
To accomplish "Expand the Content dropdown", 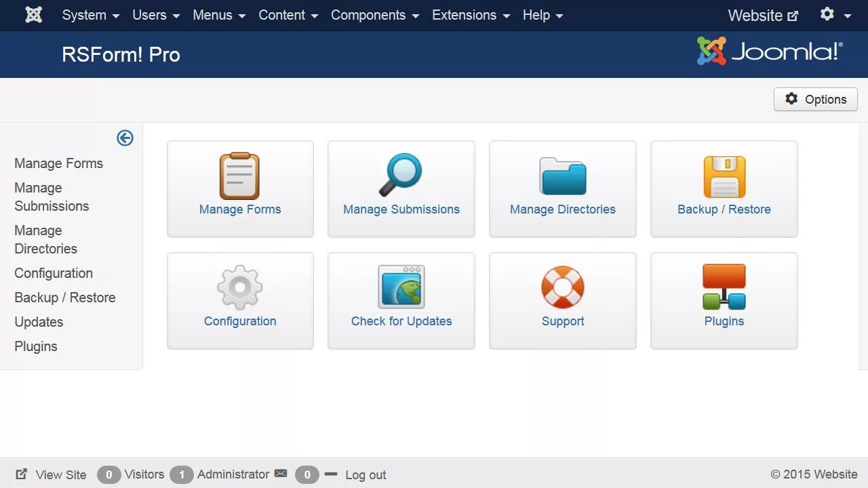I will [288, 15].
